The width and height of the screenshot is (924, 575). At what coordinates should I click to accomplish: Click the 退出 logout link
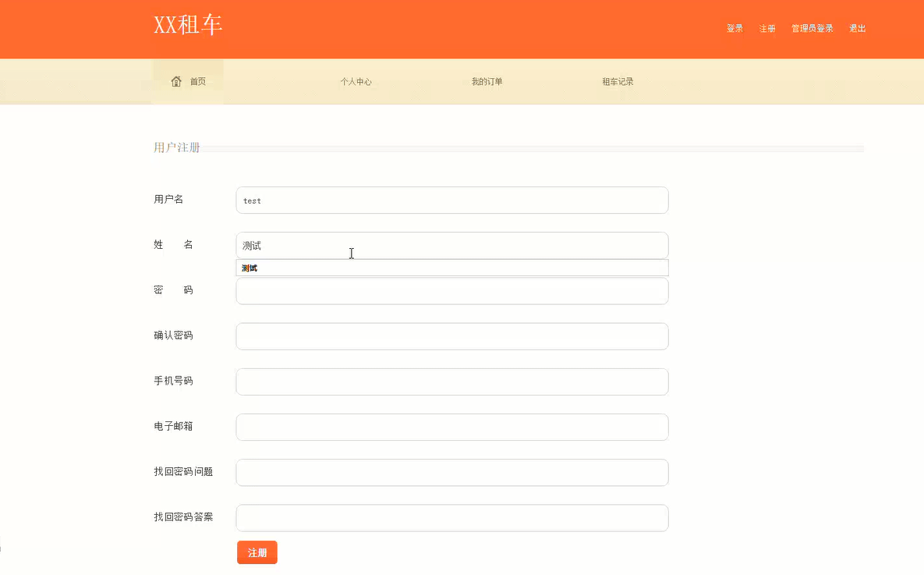(x=857, y=29)
